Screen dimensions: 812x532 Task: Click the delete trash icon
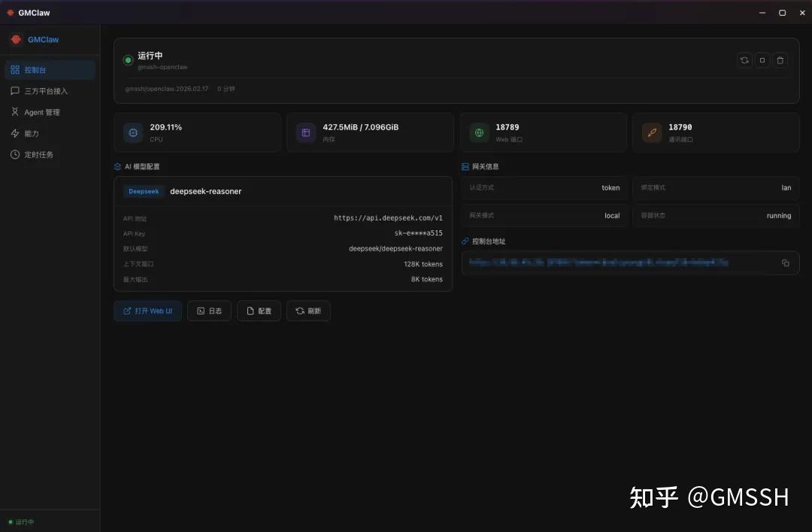click(780, 60)
